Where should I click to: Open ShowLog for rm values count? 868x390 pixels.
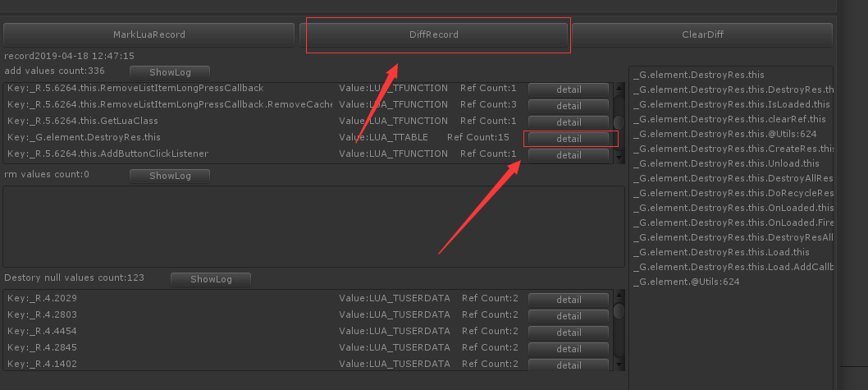[x=170, y=177]
